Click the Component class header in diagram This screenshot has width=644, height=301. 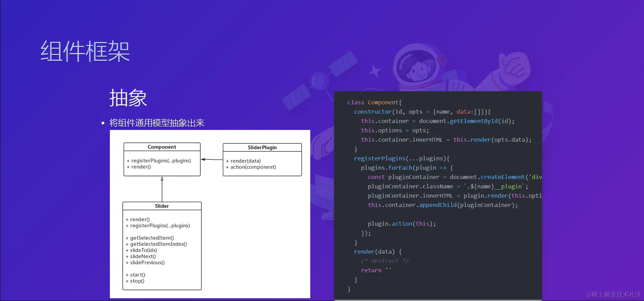[162, 147]
